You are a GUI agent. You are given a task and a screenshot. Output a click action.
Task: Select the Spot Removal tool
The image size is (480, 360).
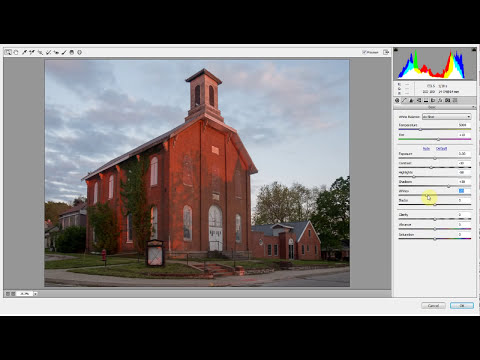coord(48,52)
